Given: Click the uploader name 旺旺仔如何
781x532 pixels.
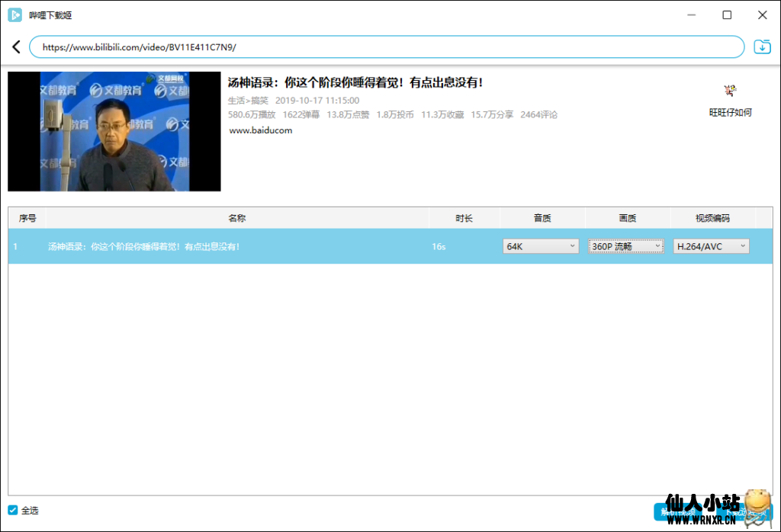Looking at the screenshot, I should pos(730,113).
